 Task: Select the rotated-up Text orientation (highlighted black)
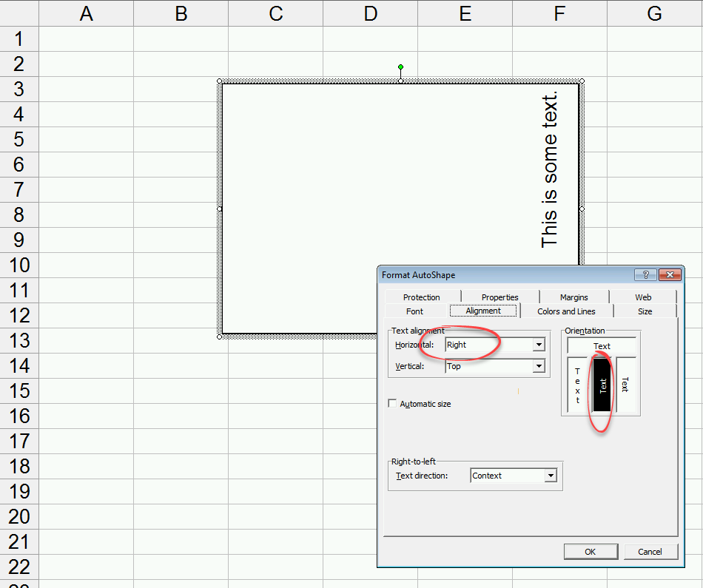pos(602,385)
